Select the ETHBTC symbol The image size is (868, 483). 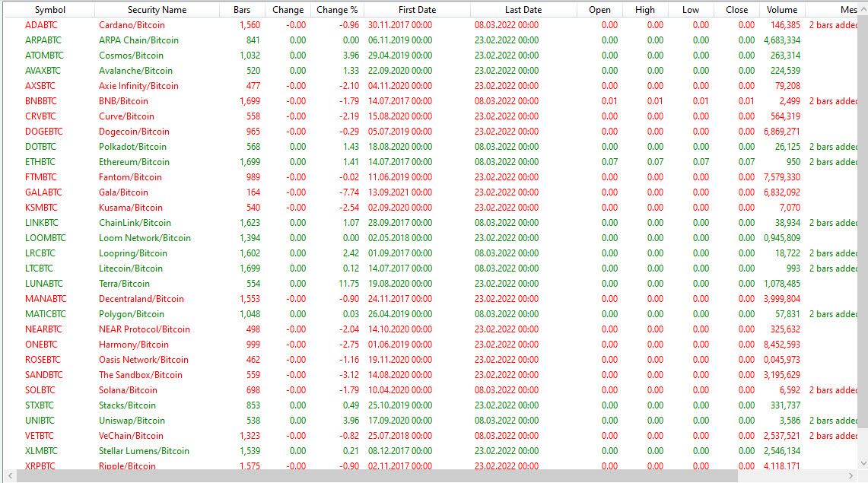(40, 162)
